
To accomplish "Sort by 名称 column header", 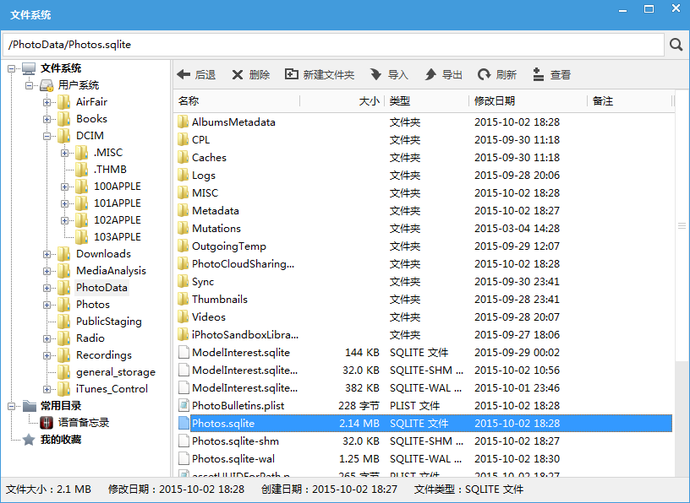I will (x=237, y=101).
